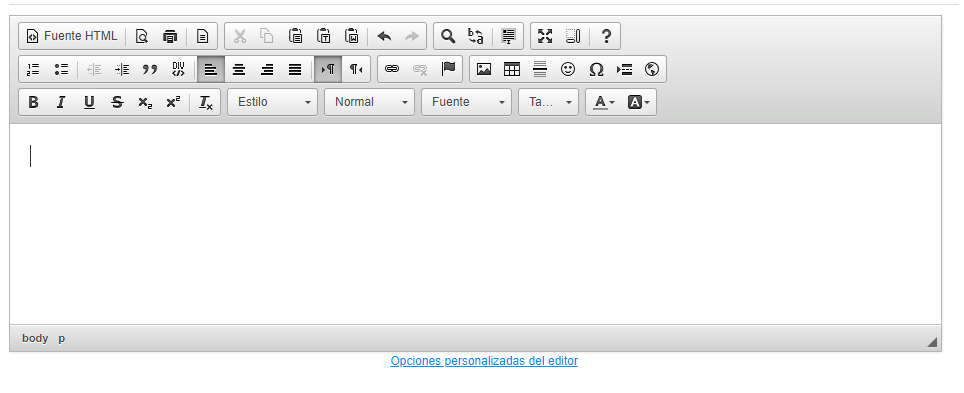
Task: Toggle Italic formatting
Action: tap(61, 102)
